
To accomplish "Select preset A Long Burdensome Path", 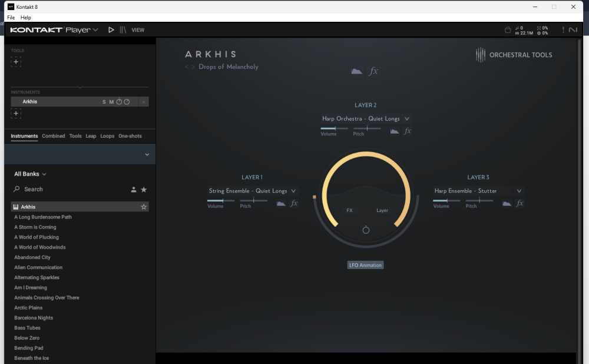I will click(43, 217).
